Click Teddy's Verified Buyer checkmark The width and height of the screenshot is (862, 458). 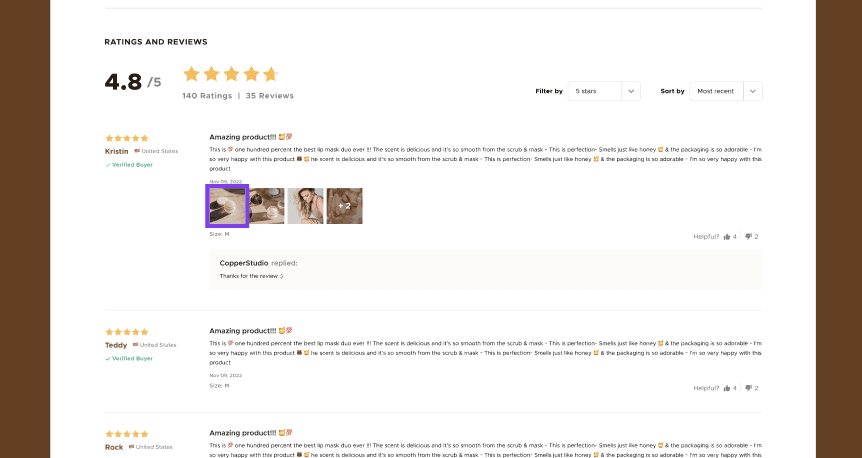click(x=108, y=358)
